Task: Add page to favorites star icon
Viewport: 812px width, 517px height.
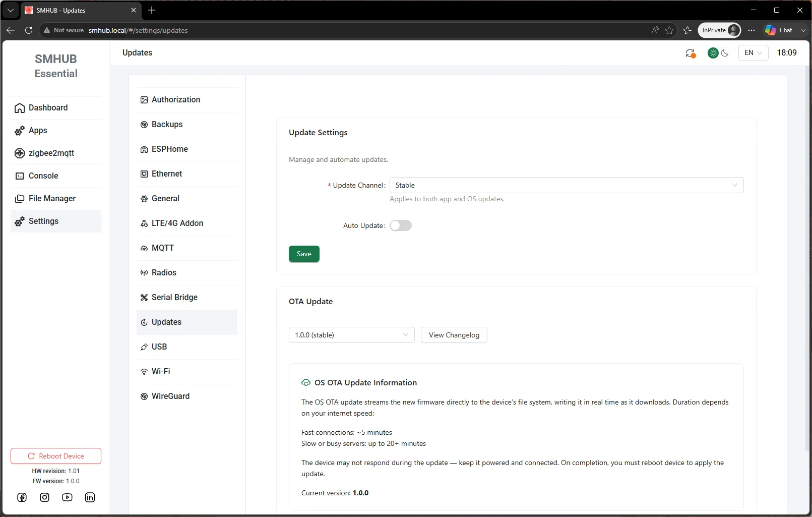Action: [669, 30]
